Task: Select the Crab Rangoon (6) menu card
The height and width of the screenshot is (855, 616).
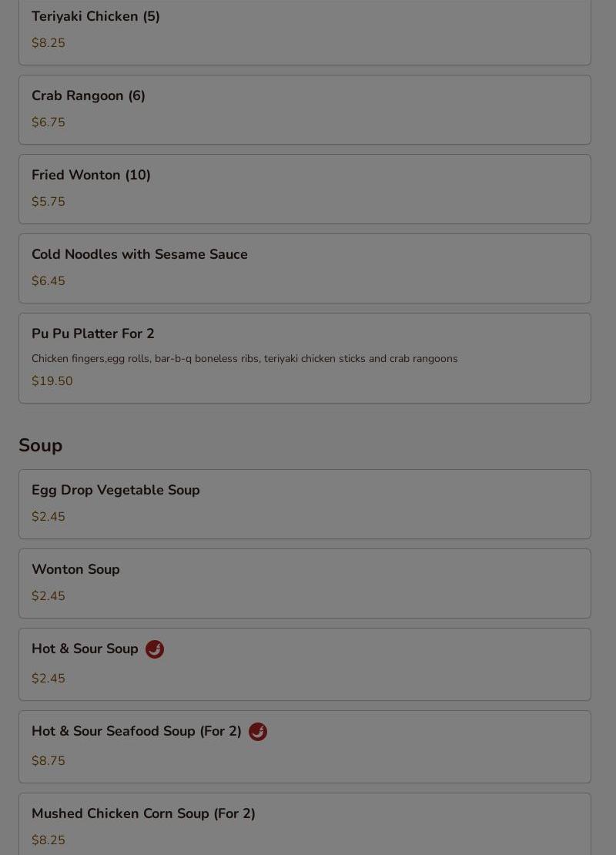Action: [305, 109]
